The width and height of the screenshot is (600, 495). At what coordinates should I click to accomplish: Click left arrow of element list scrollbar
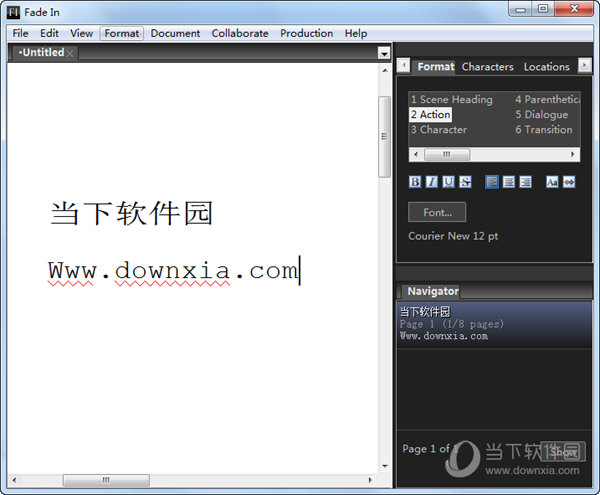pyautogui.click(x=416, y=154)
